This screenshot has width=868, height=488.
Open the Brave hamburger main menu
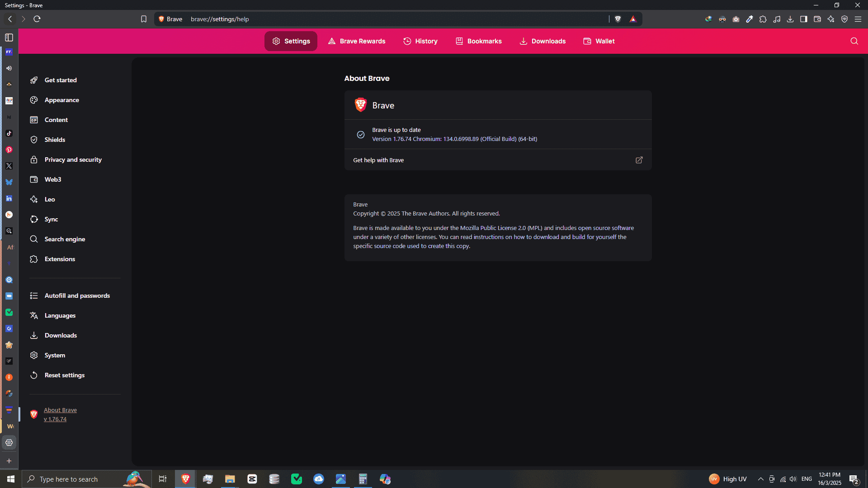(x=858, y=19)
